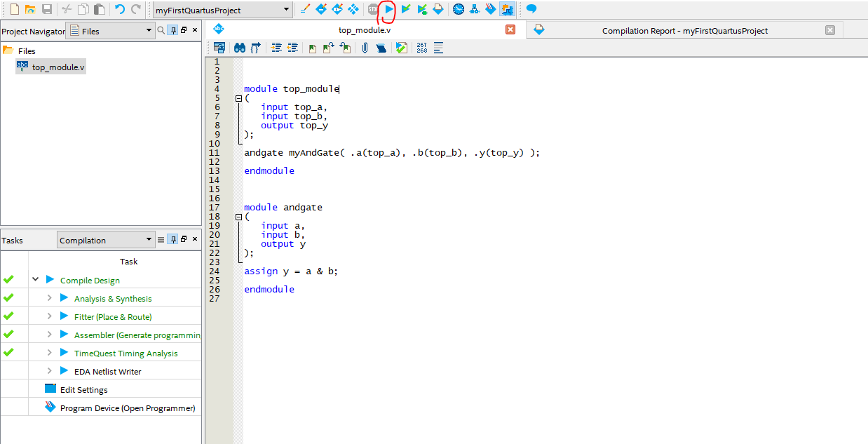Create a new file from main toolbar

(13, 9)
